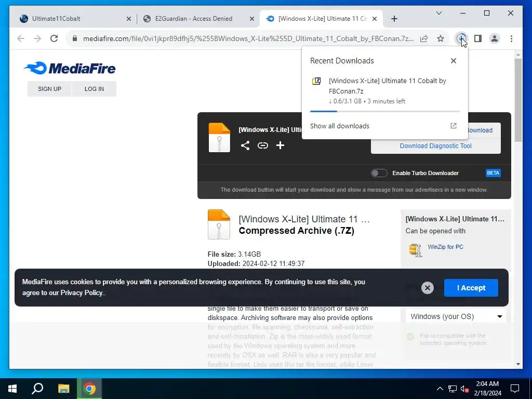Open a new browser tab

point(394,19)
